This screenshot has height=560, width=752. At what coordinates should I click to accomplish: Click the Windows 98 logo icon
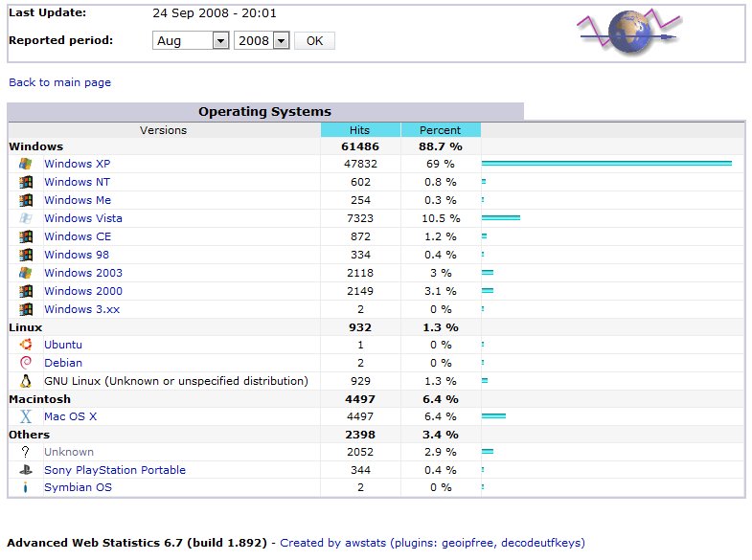[26, 255]
